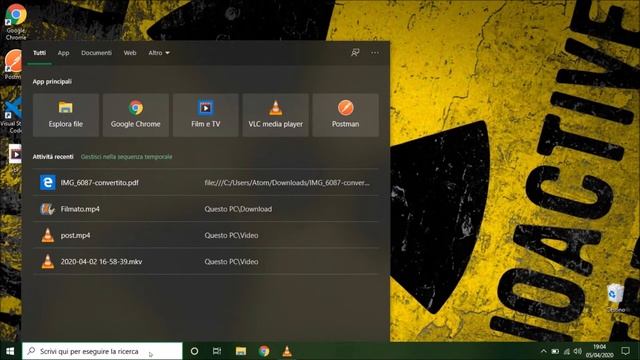The height and width of the screenshot is (360, 640).
Task: Open the Postman app tile
Action: [x=345, y=115]
